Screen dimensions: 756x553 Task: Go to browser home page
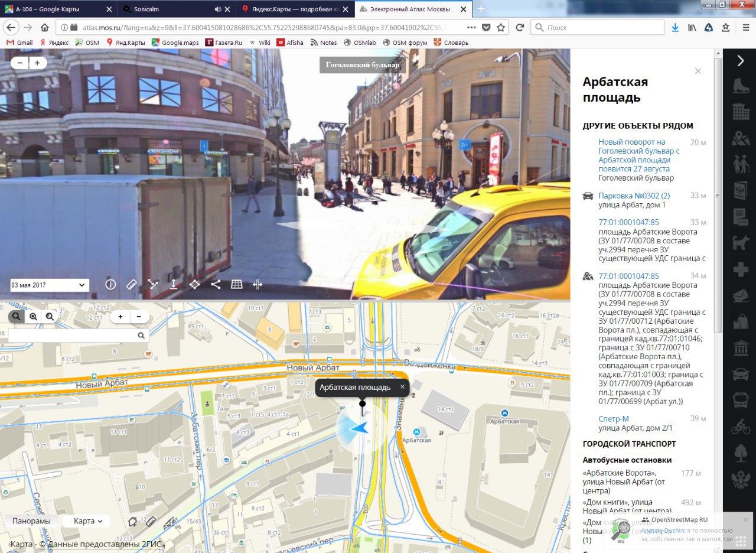coord(45,27)
